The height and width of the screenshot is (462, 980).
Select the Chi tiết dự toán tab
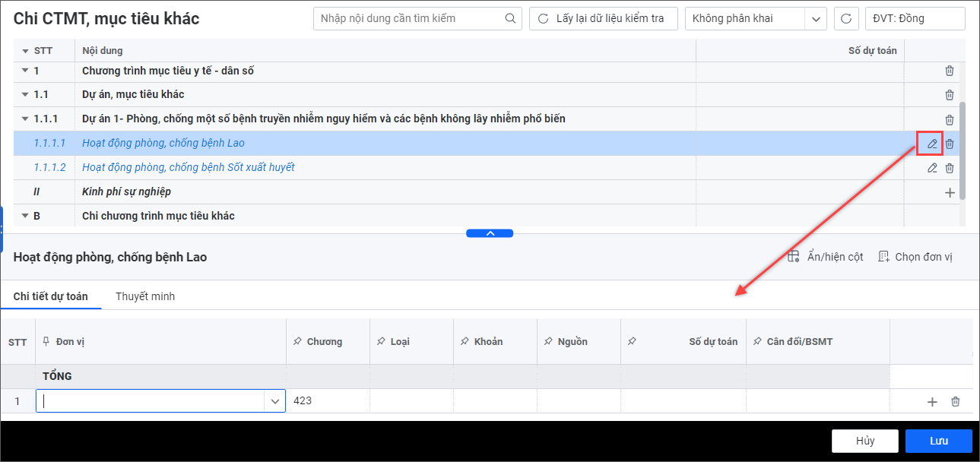pyautogui.click(x=51, y=296)
